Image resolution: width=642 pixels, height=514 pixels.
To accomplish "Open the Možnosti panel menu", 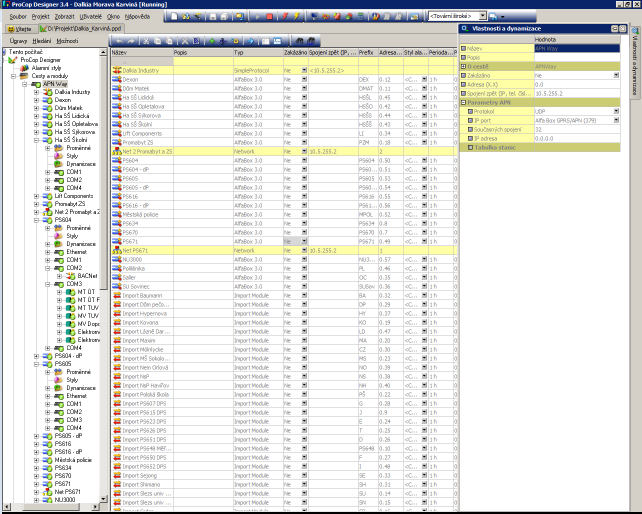I will point(67,41).
